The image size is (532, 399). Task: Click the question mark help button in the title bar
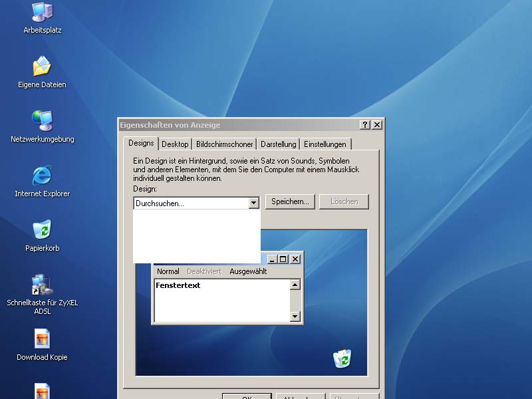pyautogui.click(x=365, y=125)
